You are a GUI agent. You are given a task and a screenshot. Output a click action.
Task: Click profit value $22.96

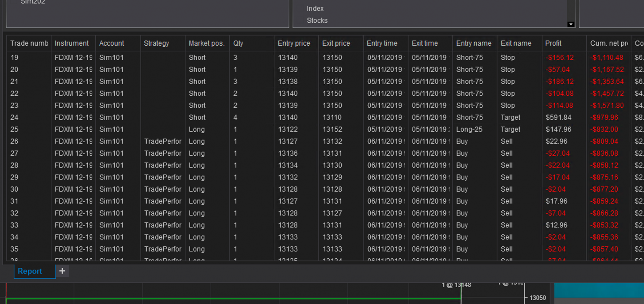coord(556,142)
